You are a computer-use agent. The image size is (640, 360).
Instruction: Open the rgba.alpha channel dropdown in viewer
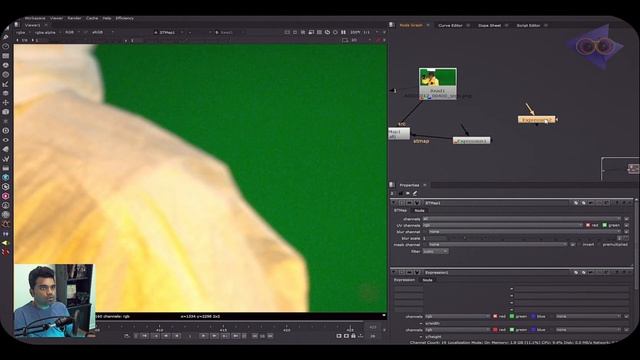[47, 32]
